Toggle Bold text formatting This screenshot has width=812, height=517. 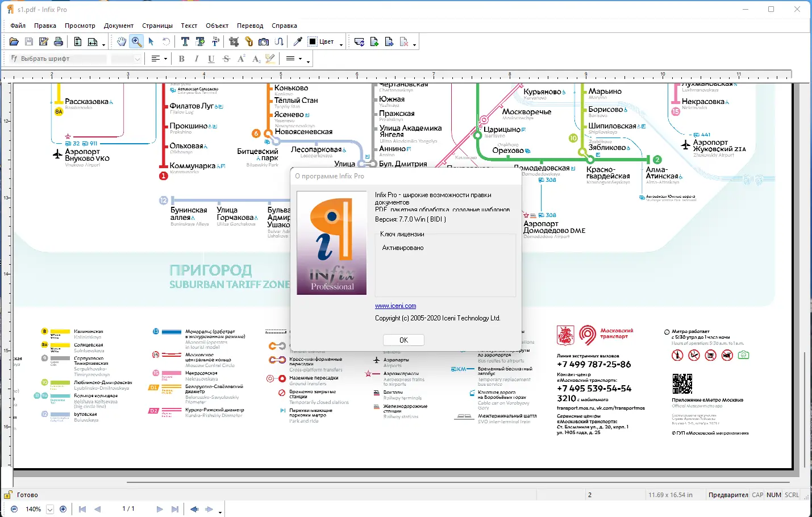click(x=182, y=59)
